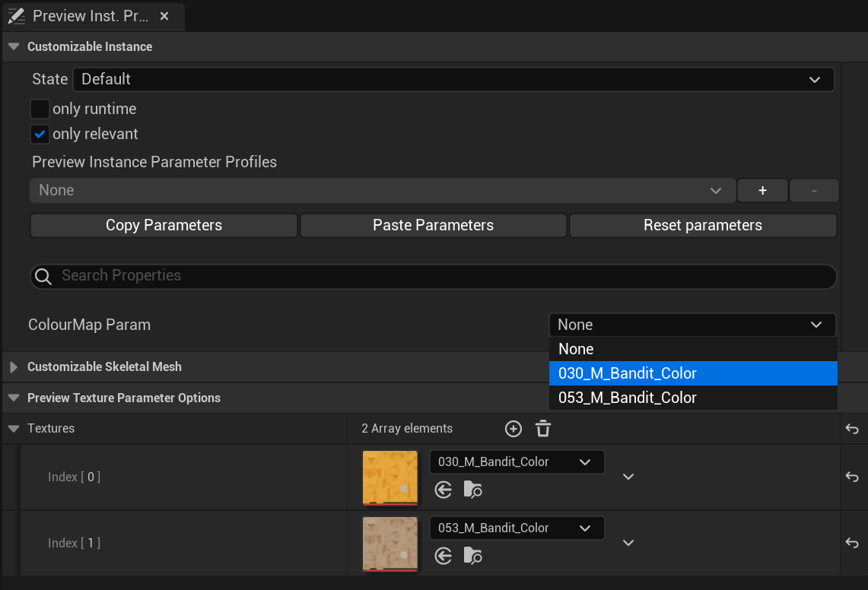Add a new Textures array element

[513, 429]
